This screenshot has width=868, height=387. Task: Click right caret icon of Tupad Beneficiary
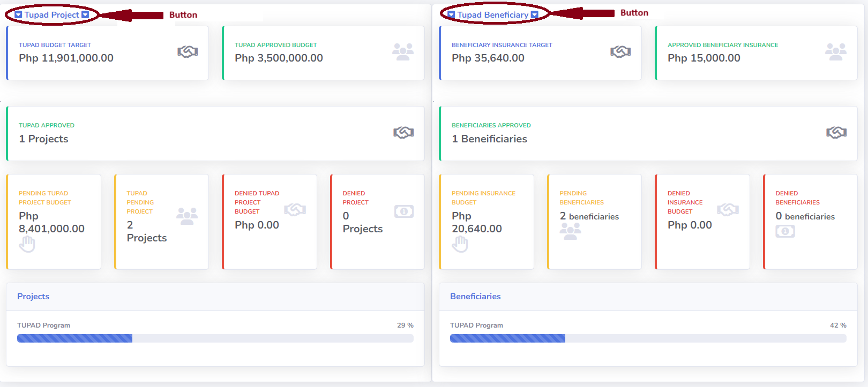click(x=534, y=15)
